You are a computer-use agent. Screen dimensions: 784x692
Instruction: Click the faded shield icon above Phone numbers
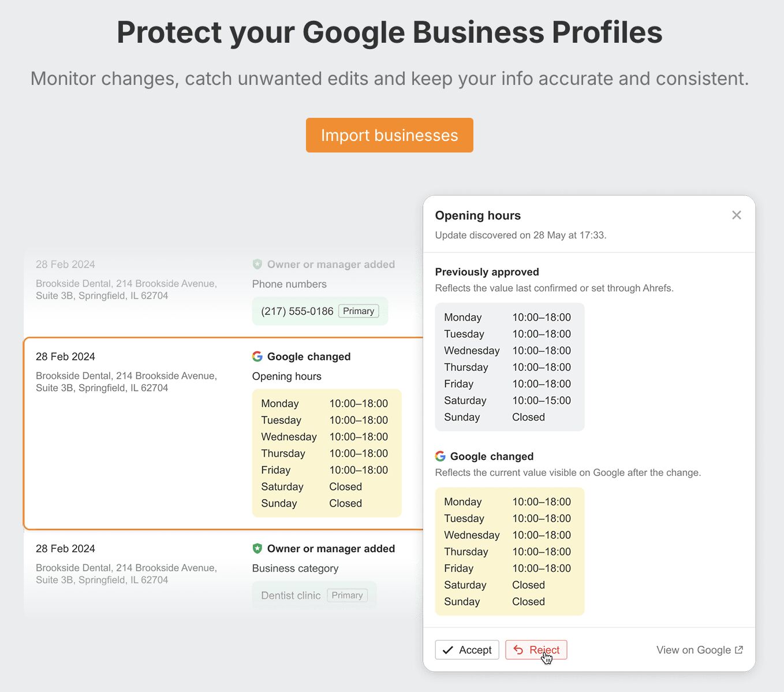click(257, 265)
